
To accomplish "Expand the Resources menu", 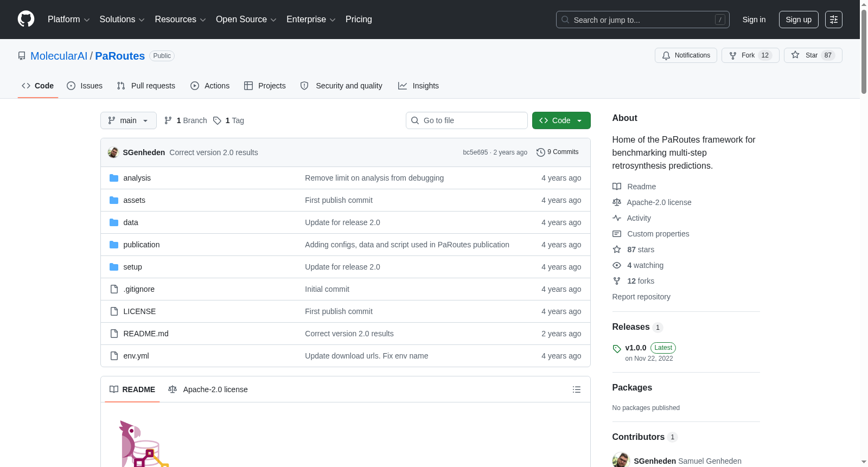I will click(x=180, y=20).
